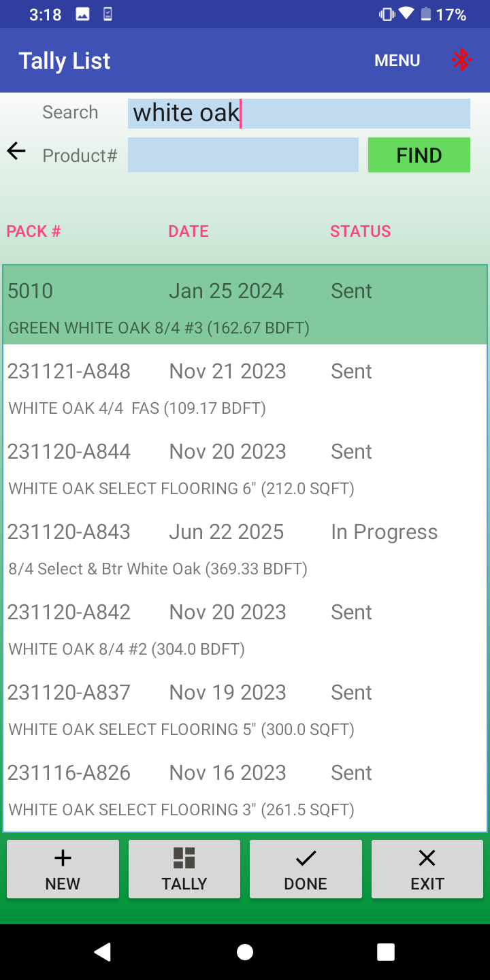490x980 pixels.
Task: Select pack 231120-A844 flooring 6 inch
Action: [245, 465]
